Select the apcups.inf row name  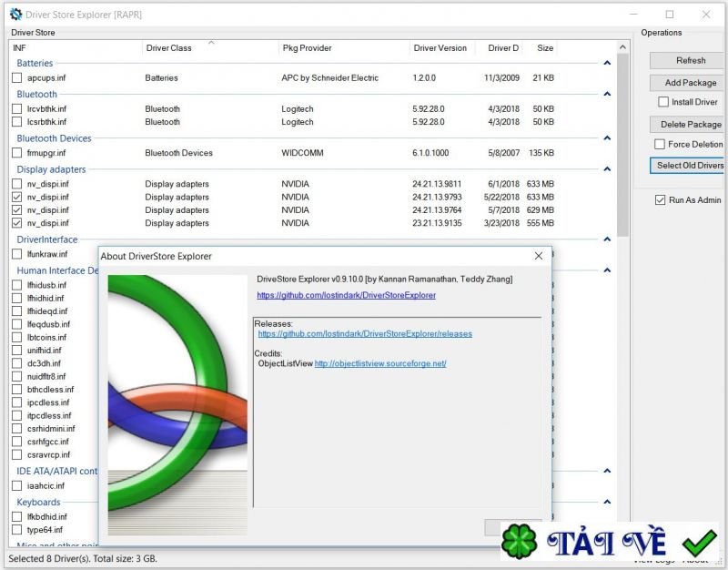coord(46,77)
